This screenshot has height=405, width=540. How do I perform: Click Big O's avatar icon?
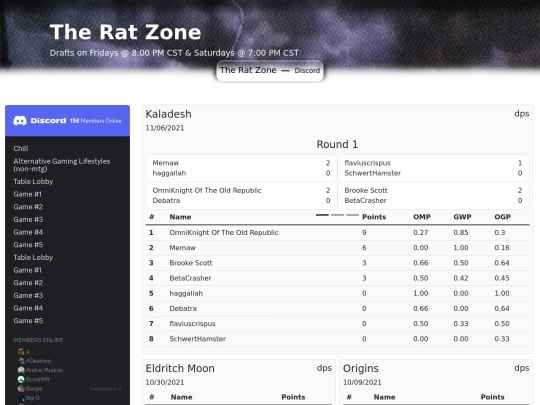[x=21, y=398]
